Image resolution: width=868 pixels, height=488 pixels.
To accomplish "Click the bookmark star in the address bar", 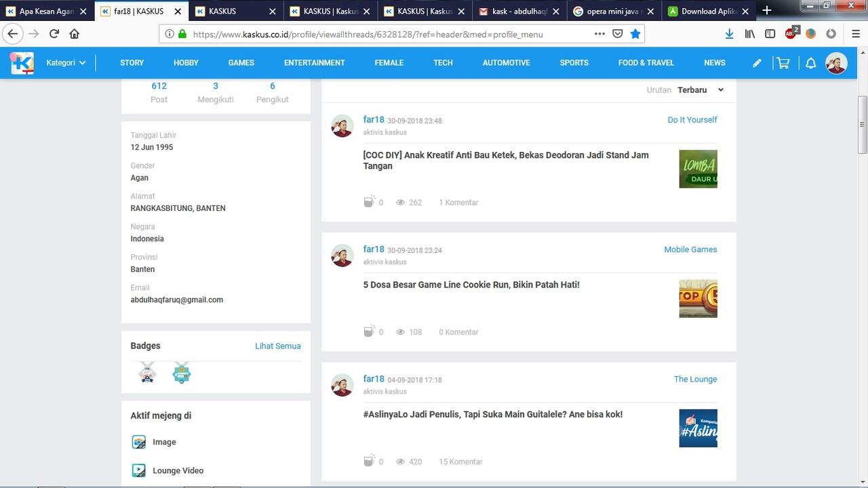I will [635, 34].
